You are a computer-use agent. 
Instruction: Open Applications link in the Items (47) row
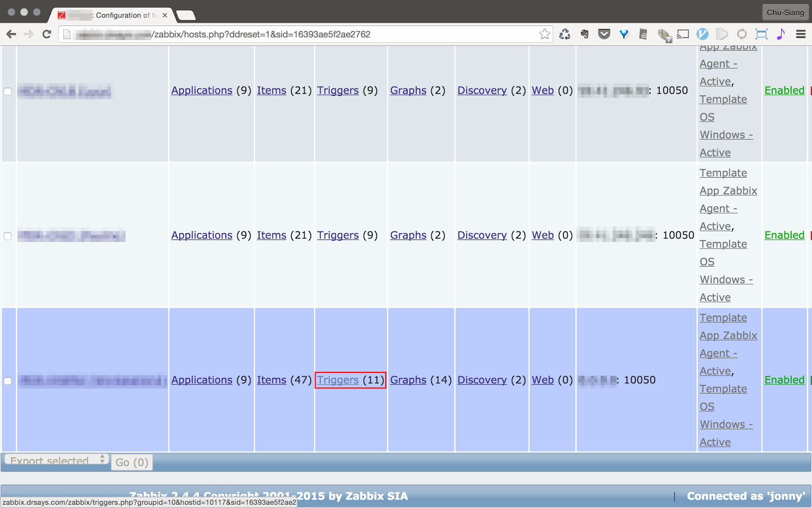tap(201, 380)
